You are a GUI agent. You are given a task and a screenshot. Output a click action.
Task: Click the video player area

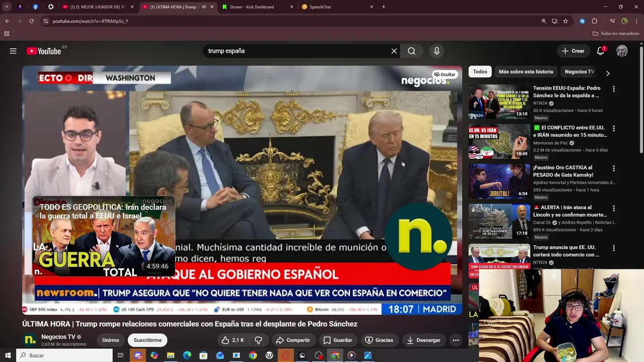click(x=242, y=190)
